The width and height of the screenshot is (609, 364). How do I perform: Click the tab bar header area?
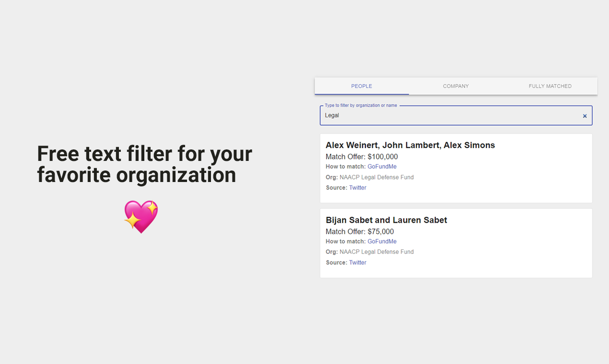click(456, 86)
